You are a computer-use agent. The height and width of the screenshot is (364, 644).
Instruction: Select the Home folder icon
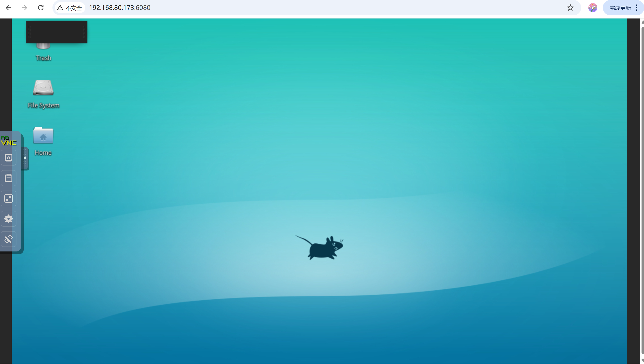(x=43, y=136)
